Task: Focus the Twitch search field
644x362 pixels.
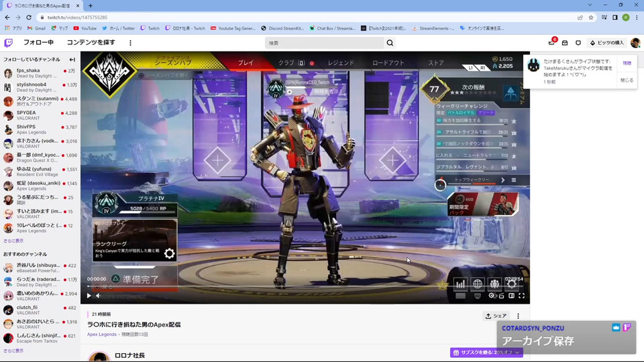Action: tap(325, 43)
